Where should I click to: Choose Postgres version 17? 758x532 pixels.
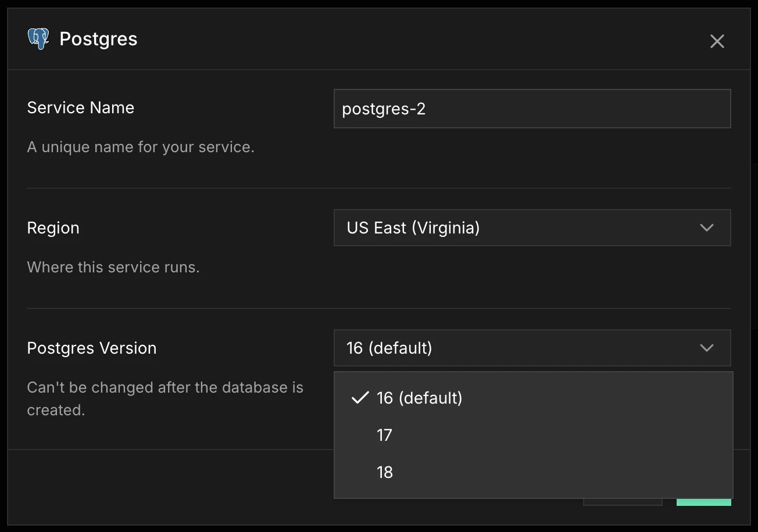tap(533, 435)
